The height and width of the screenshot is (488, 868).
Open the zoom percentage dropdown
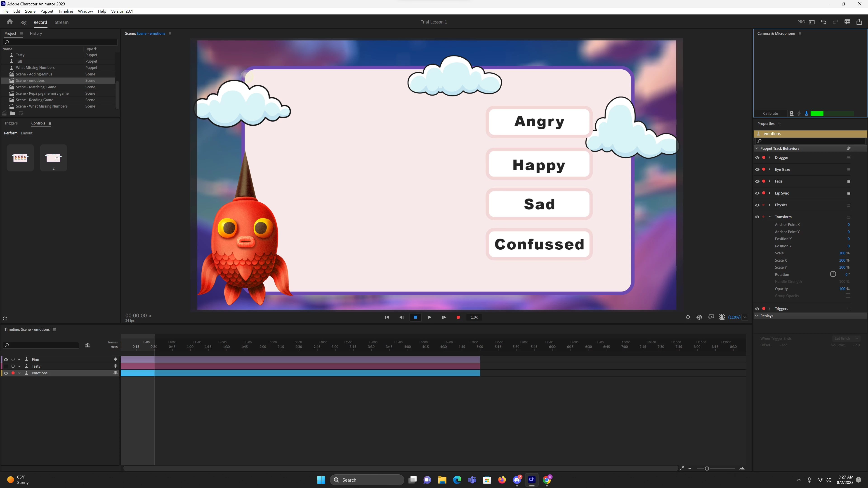click(x=745, y=317)
